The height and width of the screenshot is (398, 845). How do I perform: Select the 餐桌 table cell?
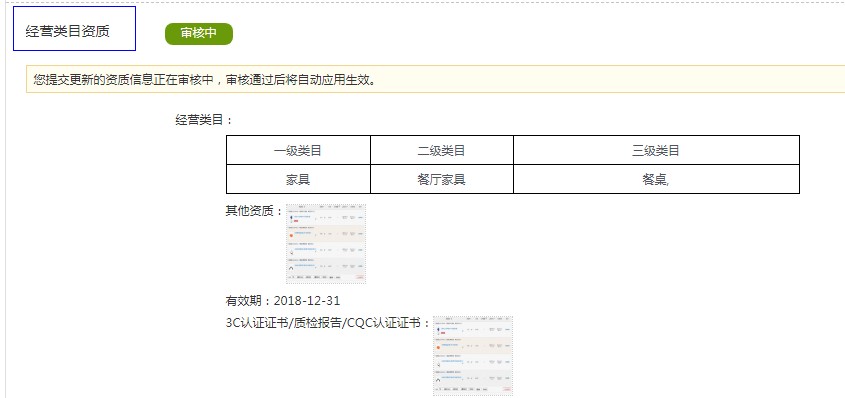point(656,179)
